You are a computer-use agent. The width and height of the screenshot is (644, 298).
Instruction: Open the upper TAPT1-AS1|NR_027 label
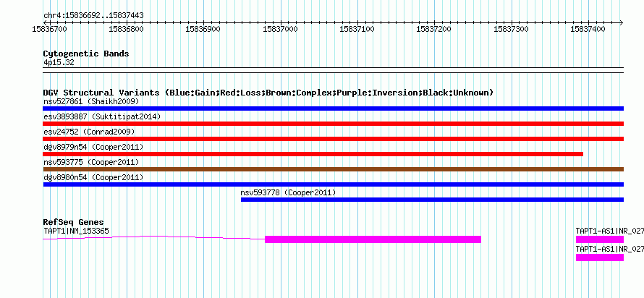(x=609, y=231)
